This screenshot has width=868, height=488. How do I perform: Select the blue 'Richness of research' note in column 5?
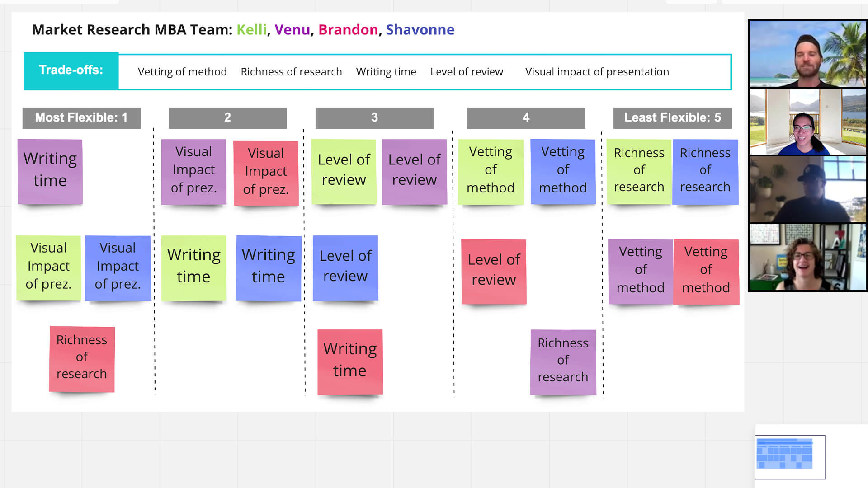point(705,169)
